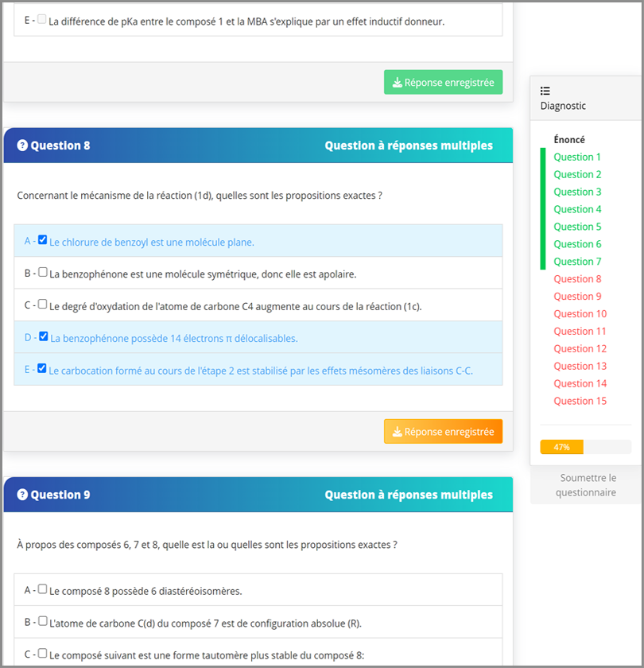Uncheck option E about carbocation stabilisé
The height and width of the screenshot is (668, 644).
pos(43,368)
